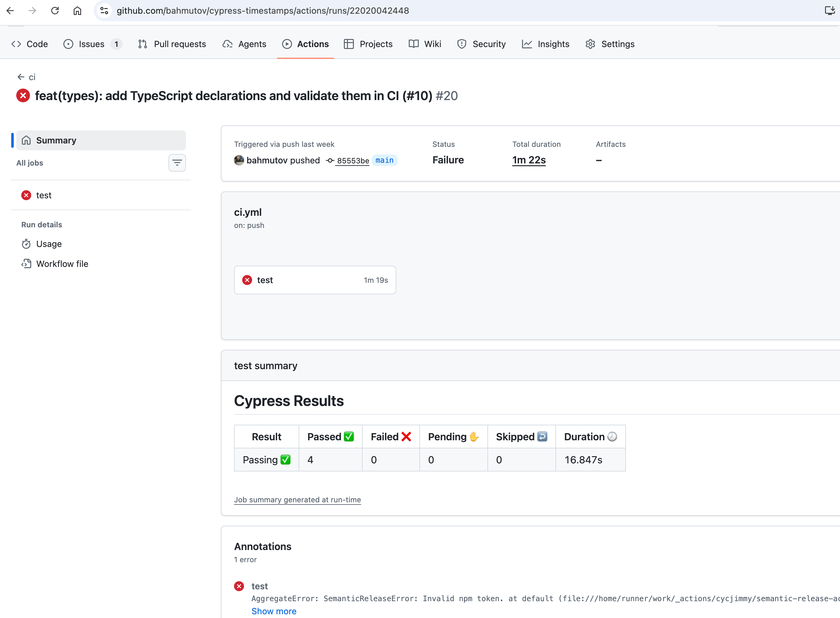Select Summary in the left sidebar
This screenshot has width=840, height=618.
coord(56,140)
